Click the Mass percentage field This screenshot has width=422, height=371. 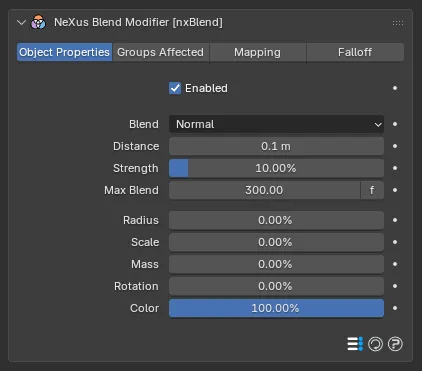pyautogui.click(x=276, y=264)
